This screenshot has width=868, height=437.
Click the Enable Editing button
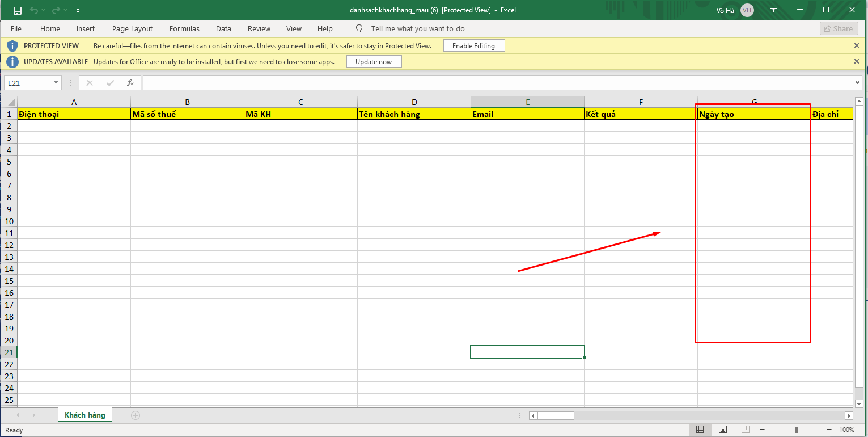click(x=473, y=46)
